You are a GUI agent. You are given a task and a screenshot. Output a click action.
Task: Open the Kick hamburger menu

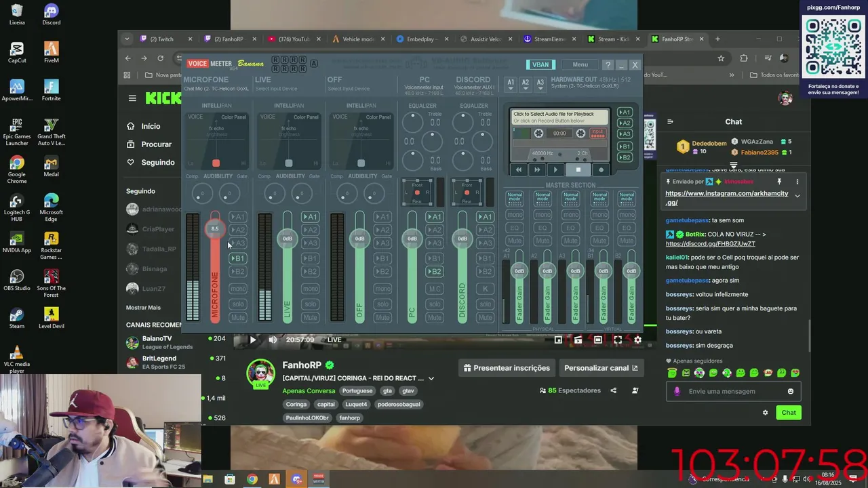pyautogui.click(x=132, y=98)
